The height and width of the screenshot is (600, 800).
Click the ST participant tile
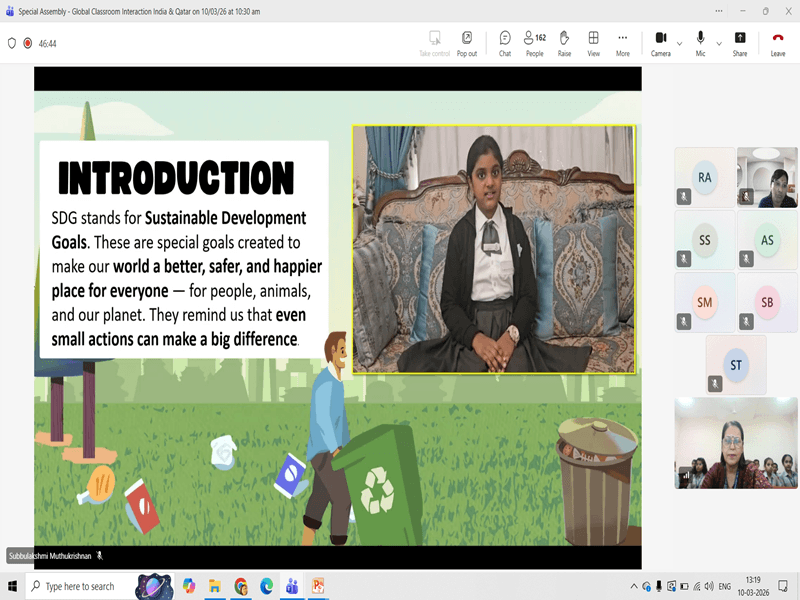[736, 365]
